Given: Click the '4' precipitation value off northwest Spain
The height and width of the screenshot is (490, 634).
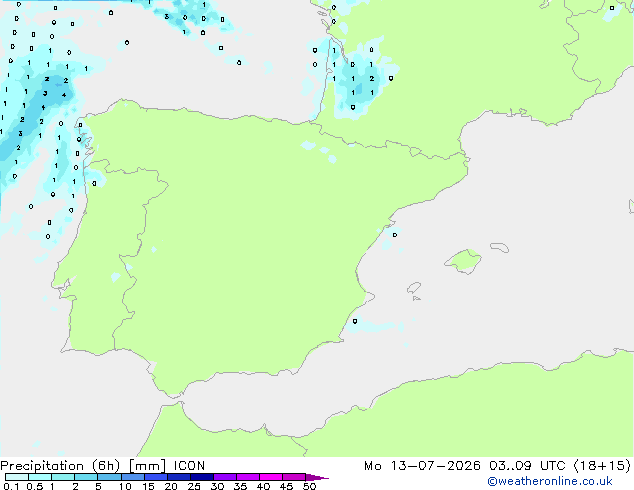Looking at the screenshot, I should coord(64,95).
